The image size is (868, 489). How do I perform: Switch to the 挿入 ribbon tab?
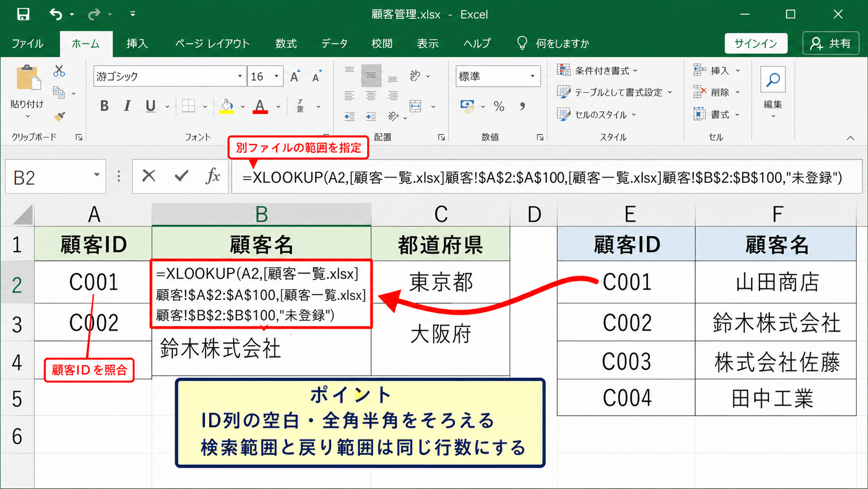point(137,44)
